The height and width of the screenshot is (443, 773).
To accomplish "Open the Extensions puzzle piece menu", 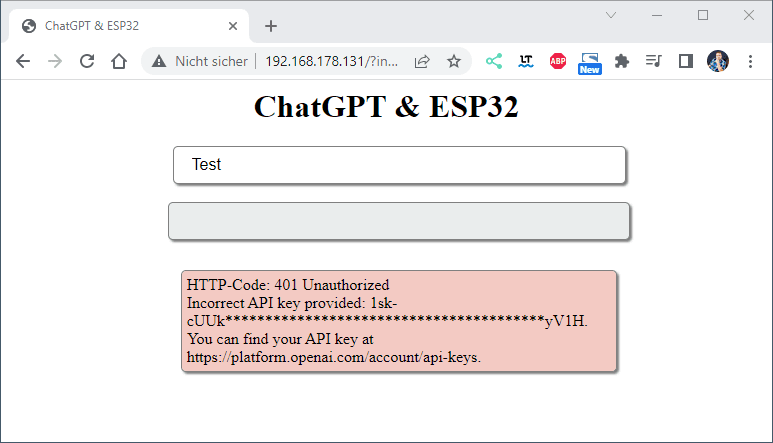I will [x=622, y=61].
